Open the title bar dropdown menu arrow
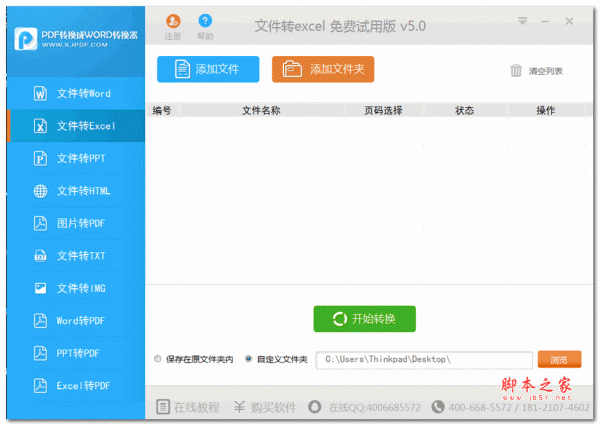Viewport: 600px width, 426px height. [x=522, y=21]
